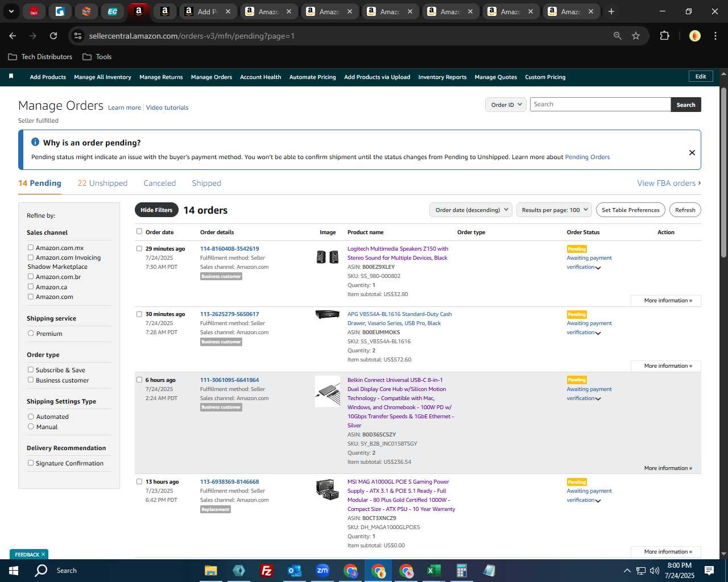
Task: Open Zoom from the taskbar
Action: 322,571
